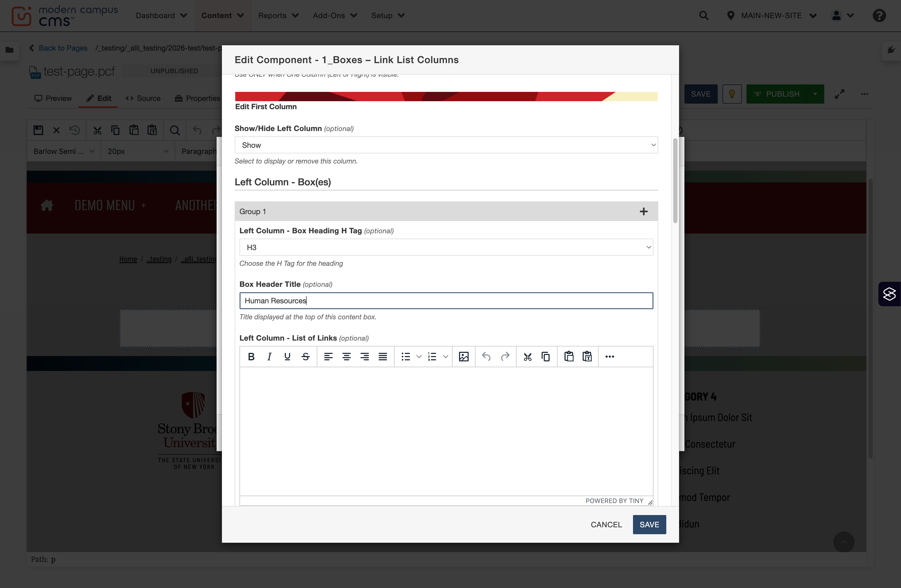Apply italic in List of Links editor
The image size is (901, 588).
269,356
